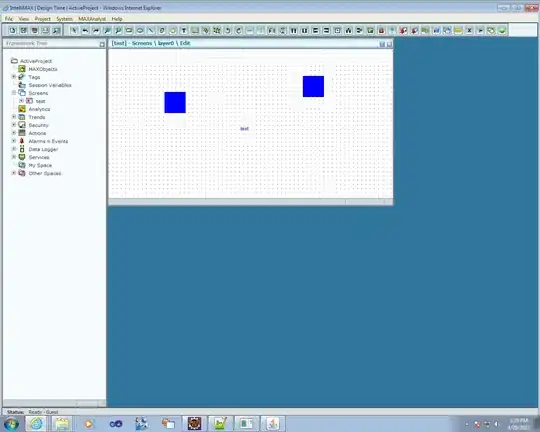Expand the test screen node
The image size is (540, 432).
(21, 101)
